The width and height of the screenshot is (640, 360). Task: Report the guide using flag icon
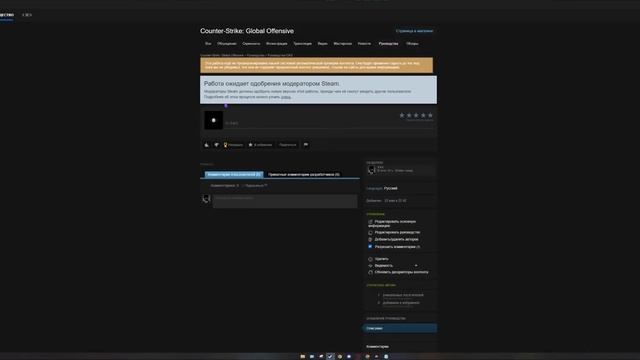pyautogui.click(x=306, y=145)
